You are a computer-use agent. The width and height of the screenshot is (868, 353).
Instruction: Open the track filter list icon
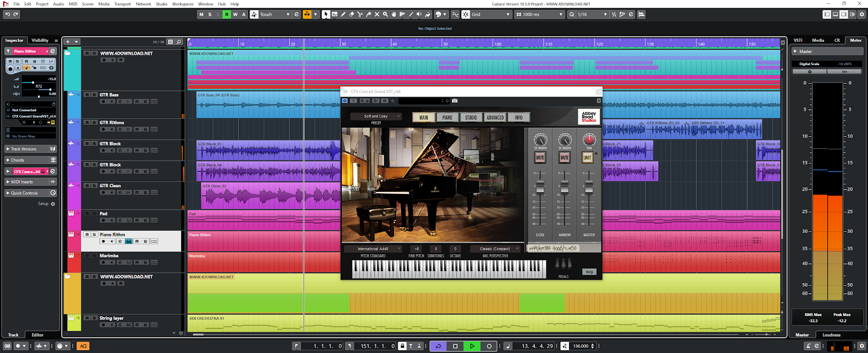click(170, 42)
